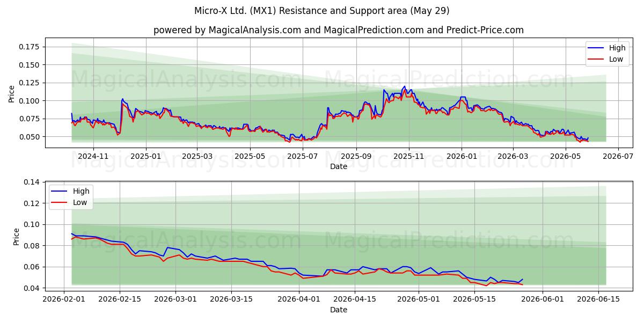Click the '2025-11' x-axis tick label on the top chart

tap(409, 156)
